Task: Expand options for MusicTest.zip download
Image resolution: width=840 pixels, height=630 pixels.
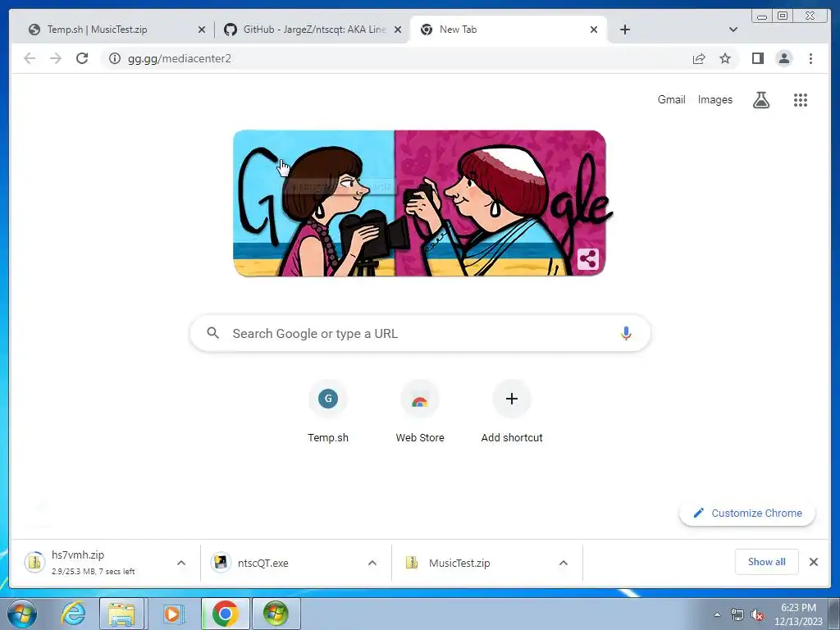Action: [x=564, y=563]
